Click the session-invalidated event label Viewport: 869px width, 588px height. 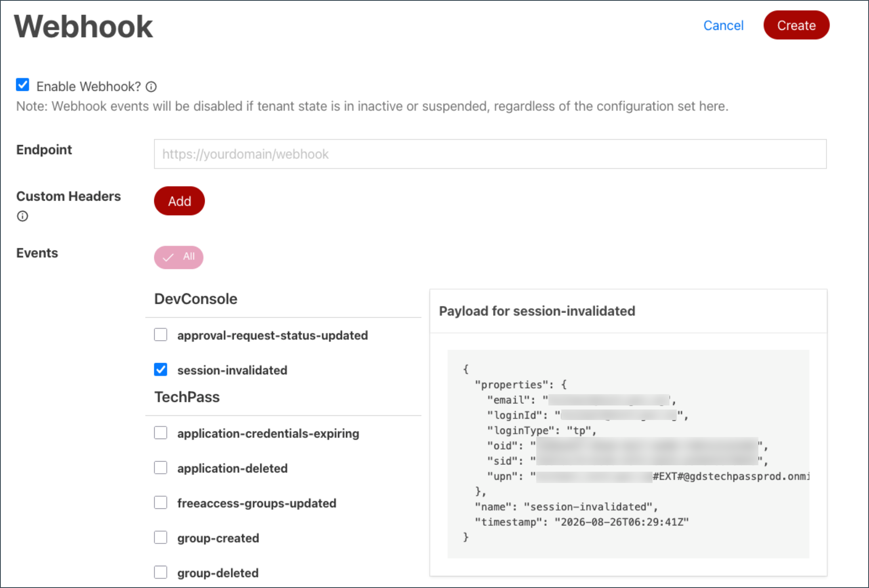click(x=232, y=370)
